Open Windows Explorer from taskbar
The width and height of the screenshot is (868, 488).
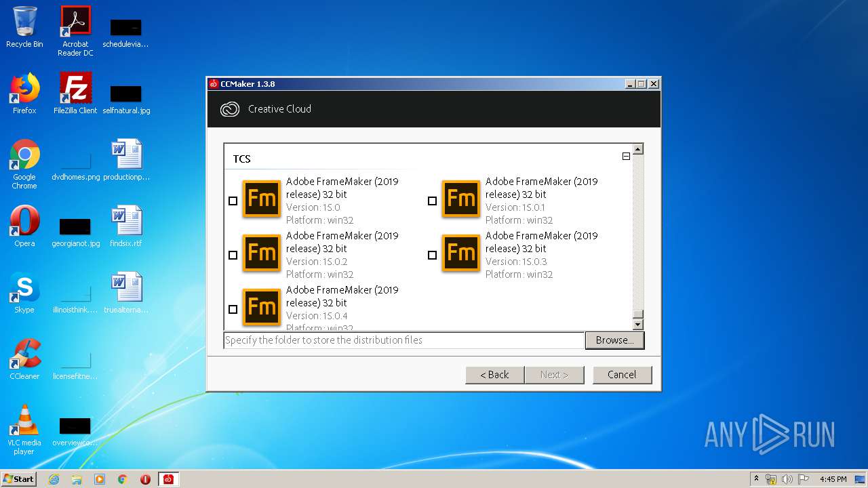coord(77,479)
